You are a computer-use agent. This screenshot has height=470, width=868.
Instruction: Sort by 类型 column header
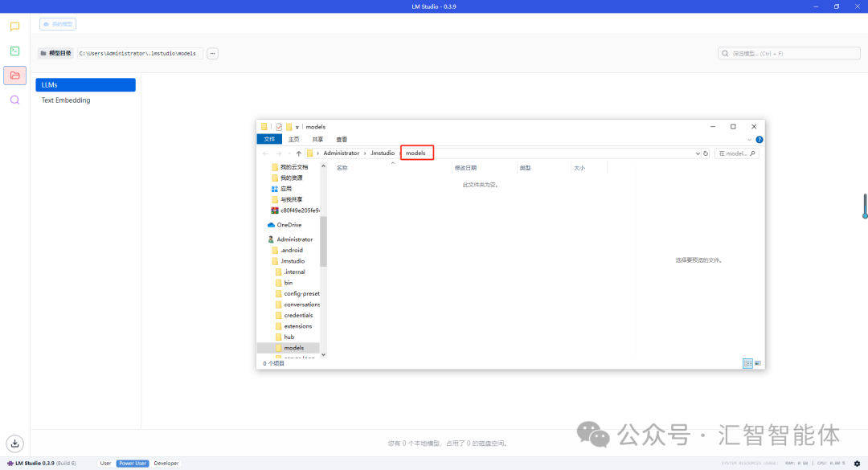pos(526,168)
